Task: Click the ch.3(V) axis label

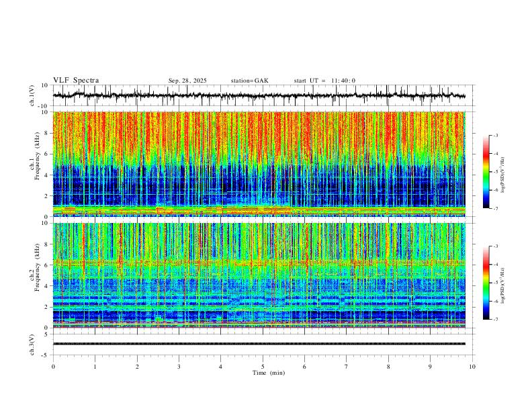Action: (32, 345)
